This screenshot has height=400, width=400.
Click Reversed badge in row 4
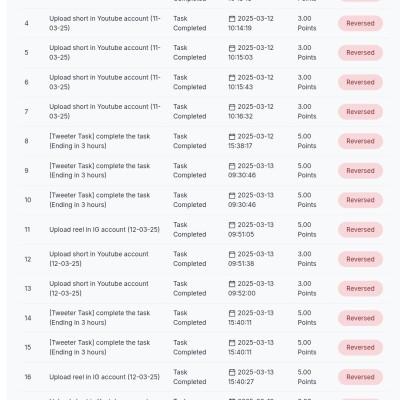[x=360, y=23]
